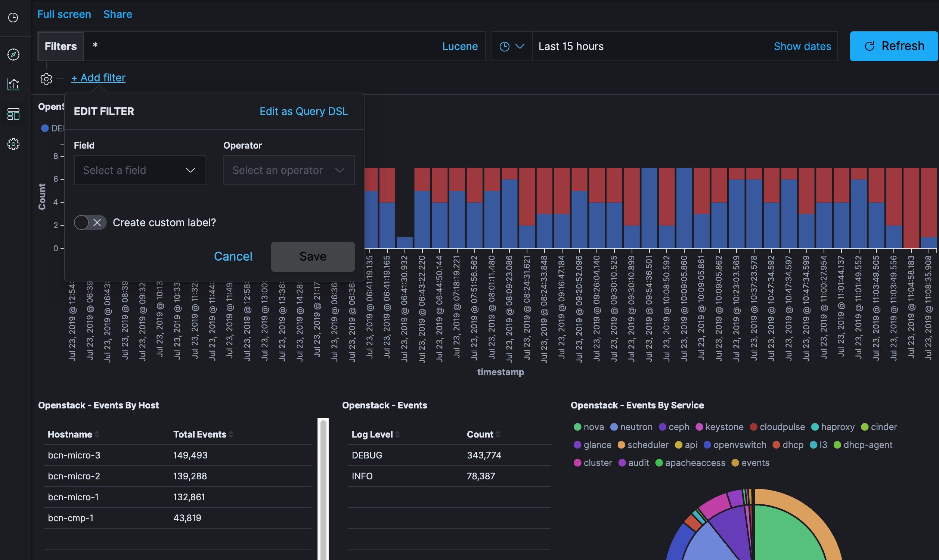Open the Select an operator dropdown

(x=289, y=170)
